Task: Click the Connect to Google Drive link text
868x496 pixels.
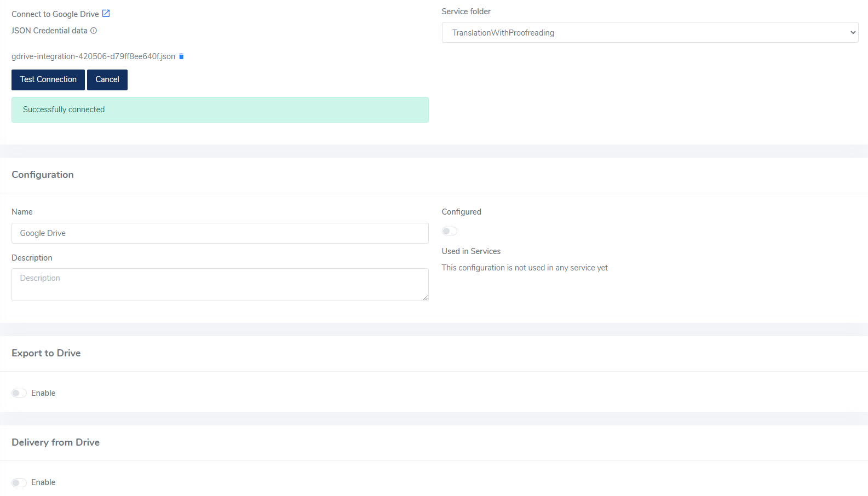Action: pos(55,14)
